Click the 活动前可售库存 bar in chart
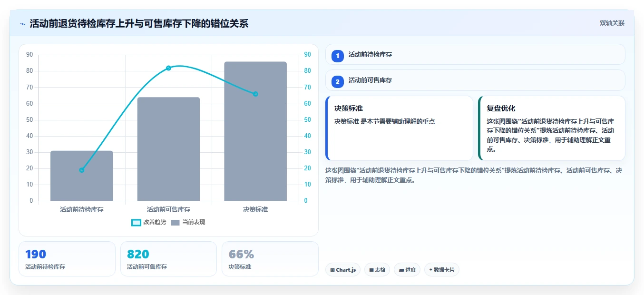Viewport: 644px width, 295px height. coord(168,149)
